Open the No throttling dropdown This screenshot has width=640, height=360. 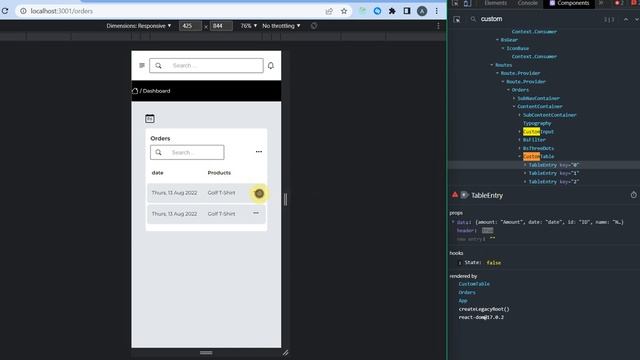pyautogui.click(x=281, y=26)
